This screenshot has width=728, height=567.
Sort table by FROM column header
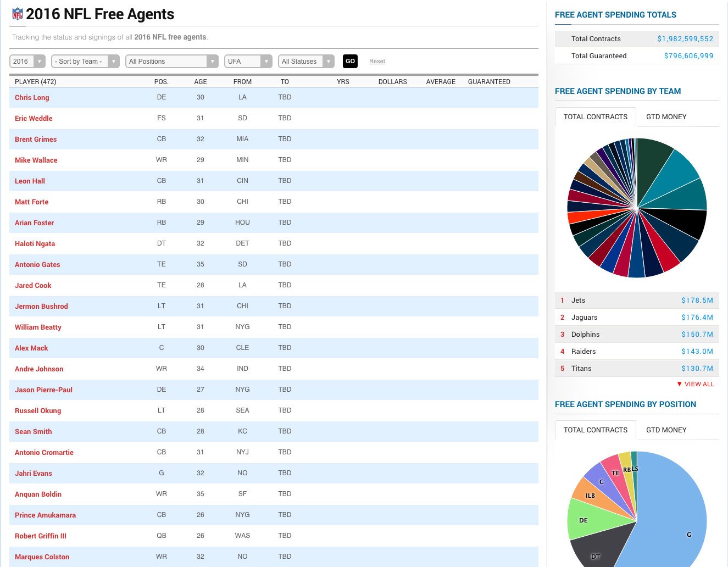(242, 81)
